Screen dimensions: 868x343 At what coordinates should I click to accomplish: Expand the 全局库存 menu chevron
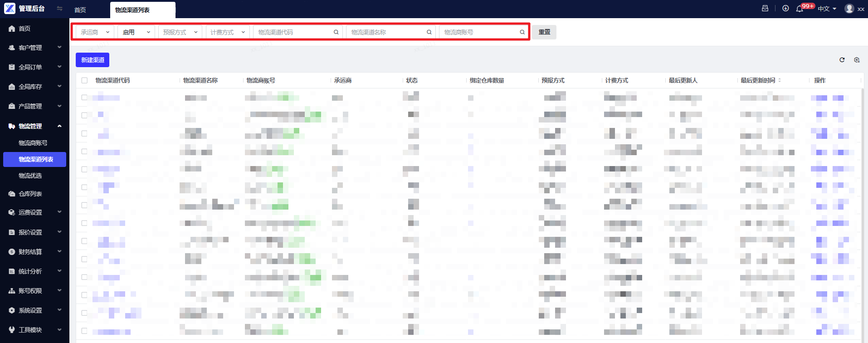[x=59, y=86]
